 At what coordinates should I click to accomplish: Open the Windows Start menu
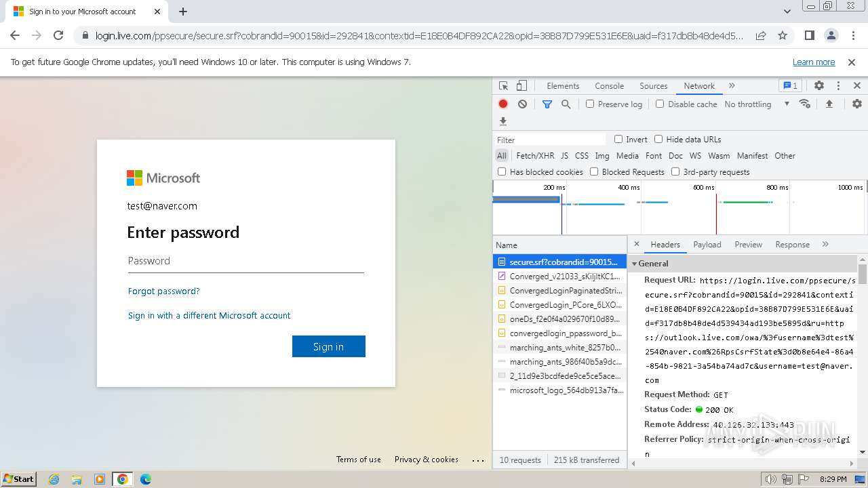point(19,479)
